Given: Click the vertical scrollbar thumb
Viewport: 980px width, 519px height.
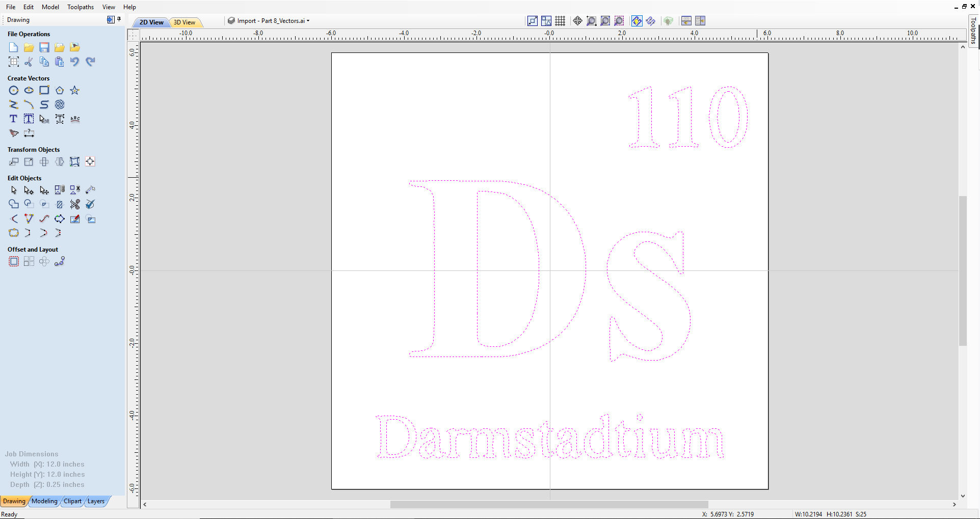Looking at the screenshot, I should click(963, 271).
